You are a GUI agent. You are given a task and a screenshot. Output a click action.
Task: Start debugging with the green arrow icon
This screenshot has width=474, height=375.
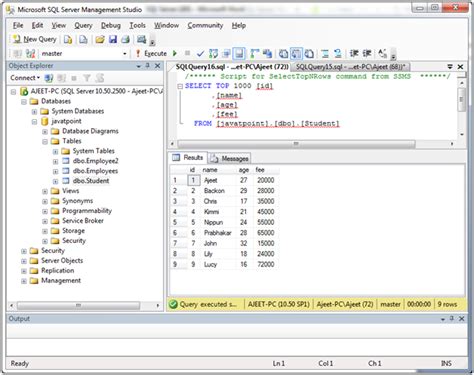pos(175,53)
